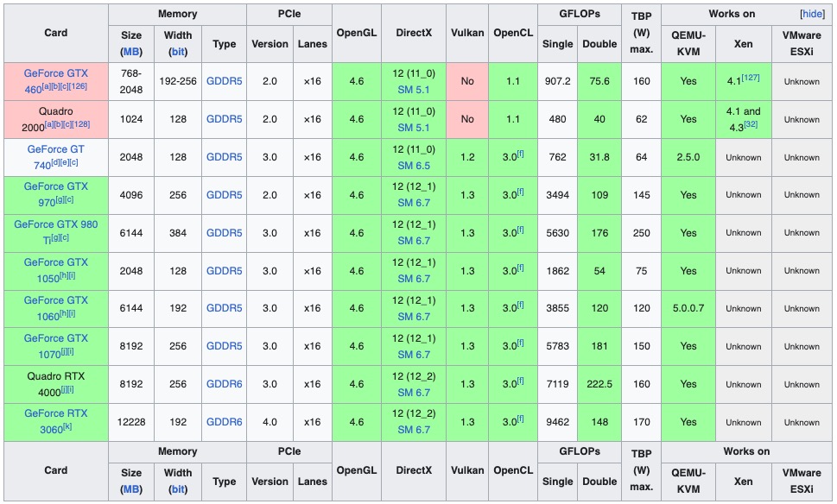The image size is (837, 504).
Task: Open the SM 6.5 shader model link
Action: 414,166
